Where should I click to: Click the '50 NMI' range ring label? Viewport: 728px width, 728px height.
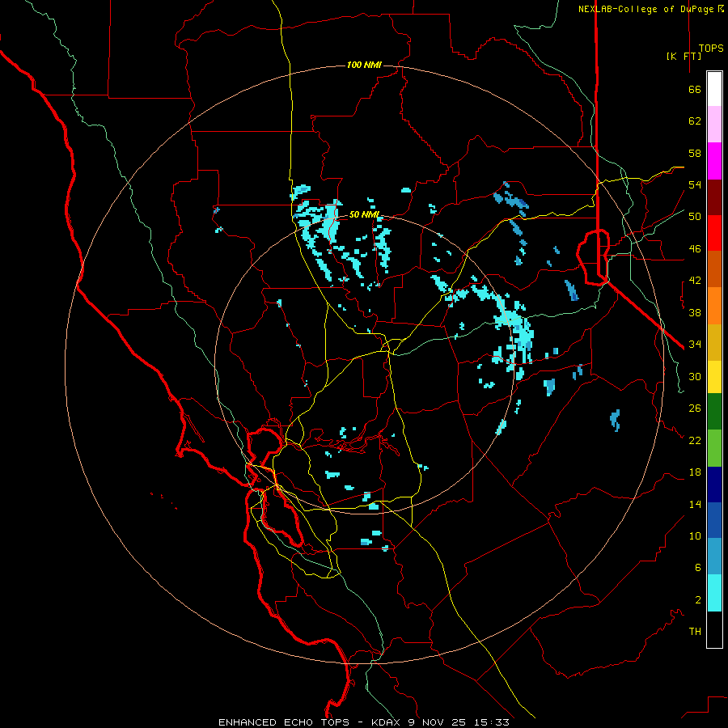[365, 214]
